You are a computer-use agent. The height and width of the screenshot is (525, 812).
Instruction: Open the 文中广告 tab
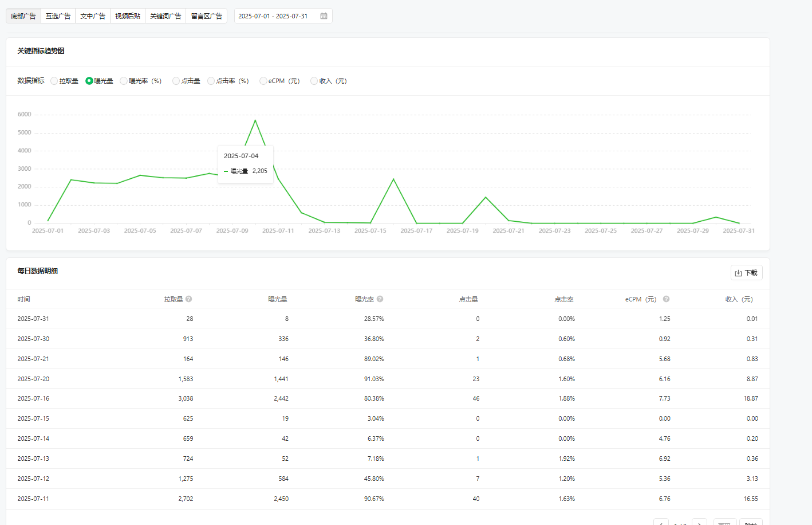click(93, 16)
